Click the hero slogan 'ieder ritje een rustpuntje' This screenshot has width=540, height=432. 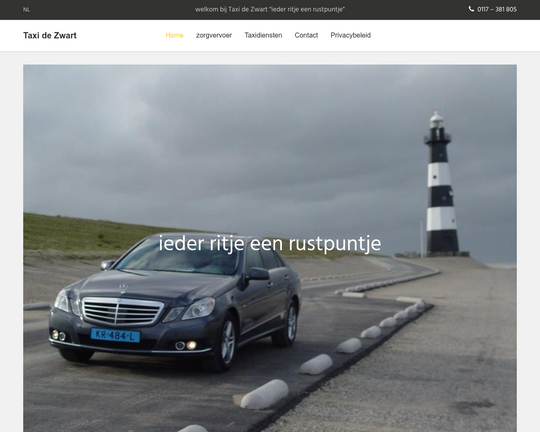(270, 244)
